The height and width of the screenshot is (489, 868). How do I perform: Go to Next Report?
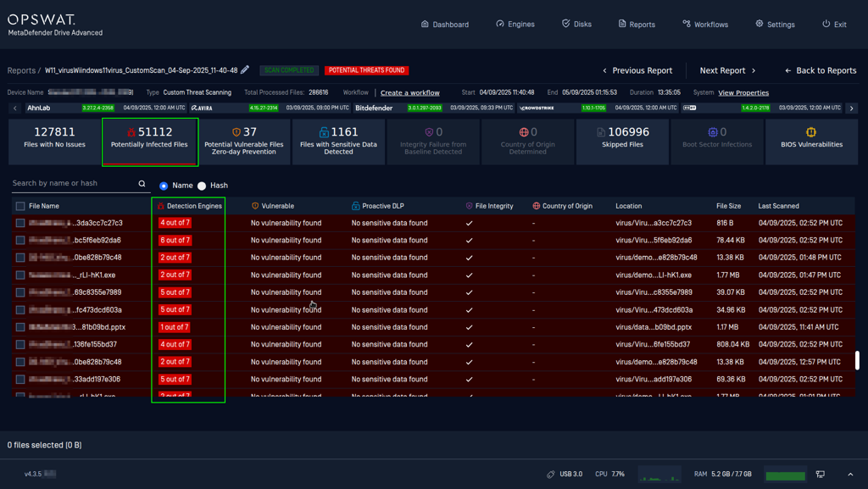(727, 70)
